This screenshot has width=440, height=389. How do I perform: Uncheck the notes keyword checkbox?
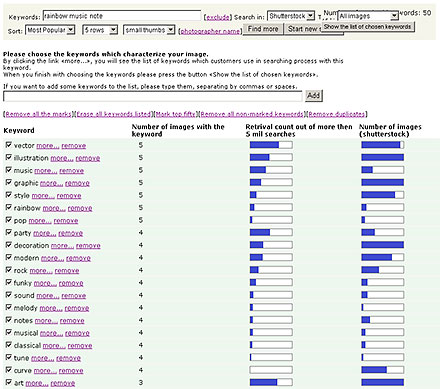pos(9,320)
